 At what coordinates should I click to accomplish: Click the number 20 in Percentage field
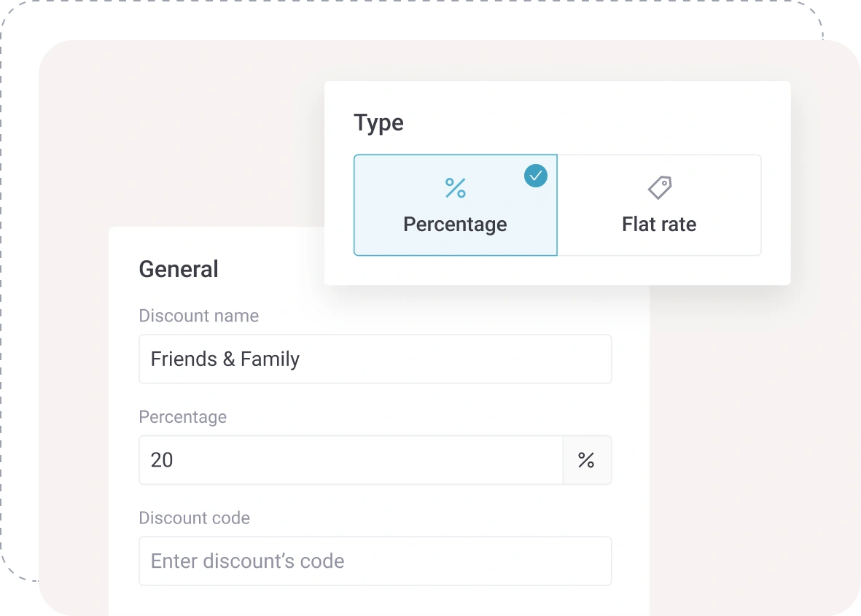point(162,460)
